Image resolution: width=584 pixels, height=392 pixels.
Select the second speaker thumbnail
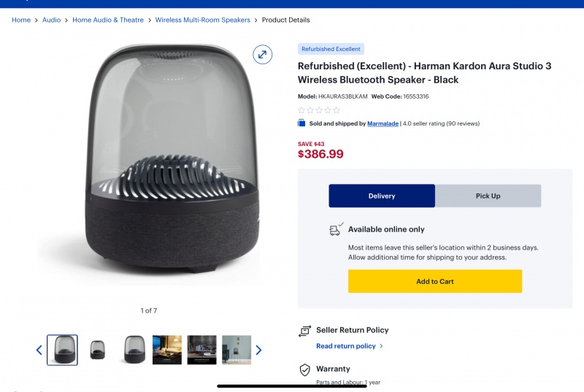coord(97,350)
